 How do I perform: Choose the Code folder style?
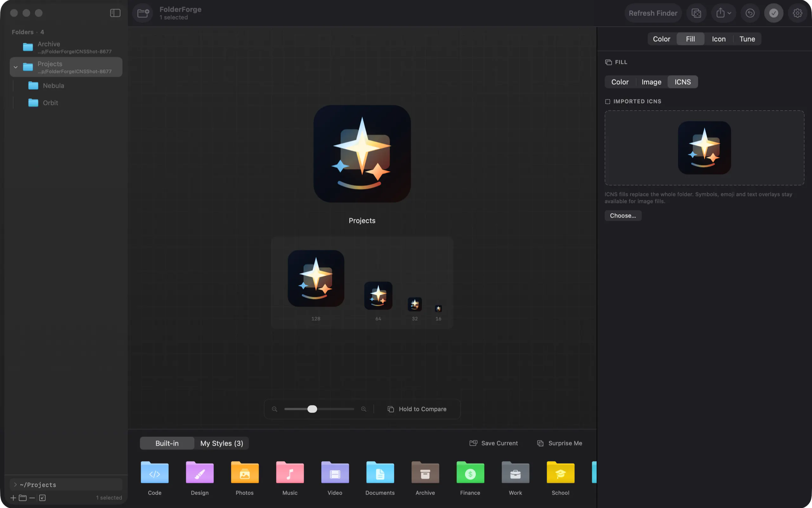pyautogui.click(x=155, y=478)
